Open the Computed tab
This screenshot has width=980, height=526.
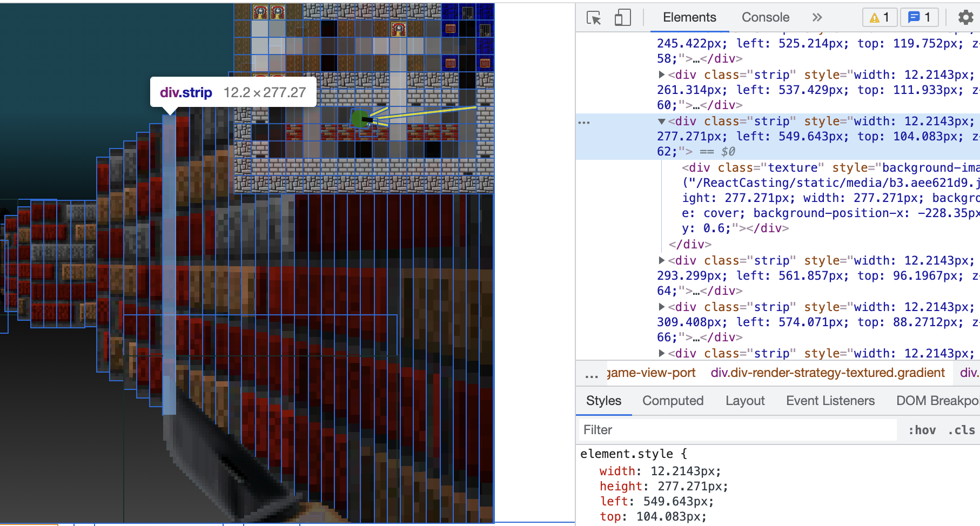[x=673, y=401]
